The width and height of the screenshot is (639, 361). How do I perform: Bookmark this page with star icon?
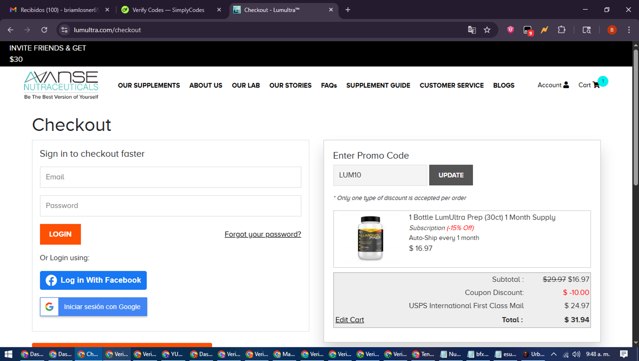pos(487,30)
